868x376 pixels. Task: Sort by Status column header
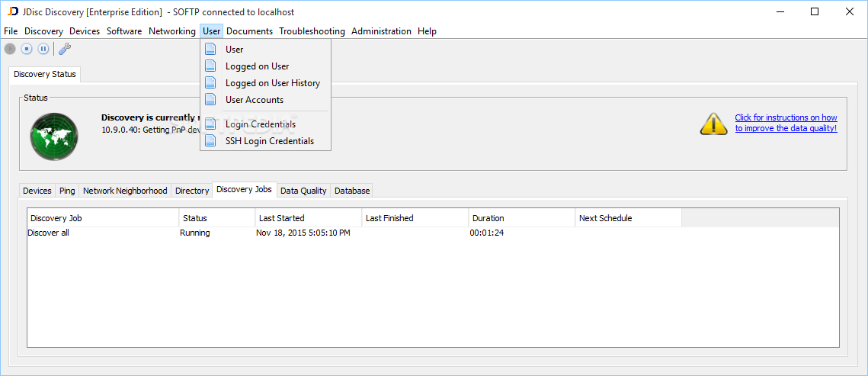click(x=217, y=218)
